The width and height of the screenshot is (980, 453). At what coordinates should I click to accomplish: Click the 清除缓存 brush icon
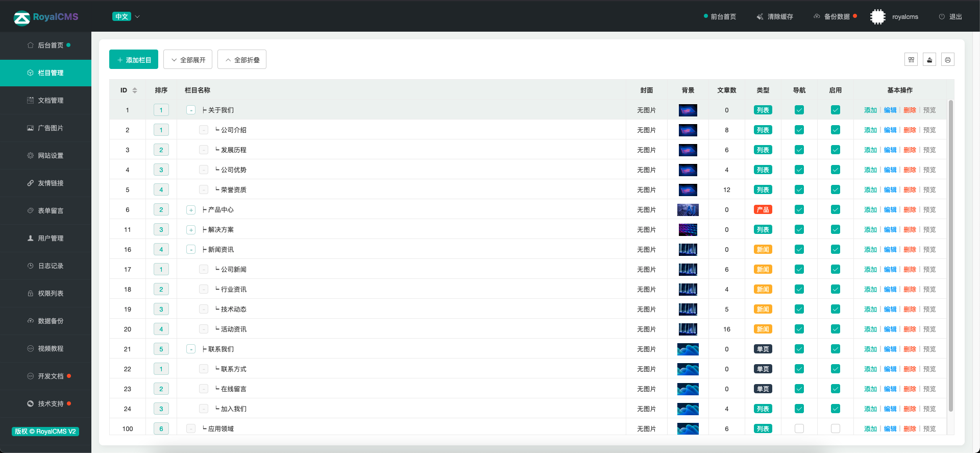click(x=760, y=17)
